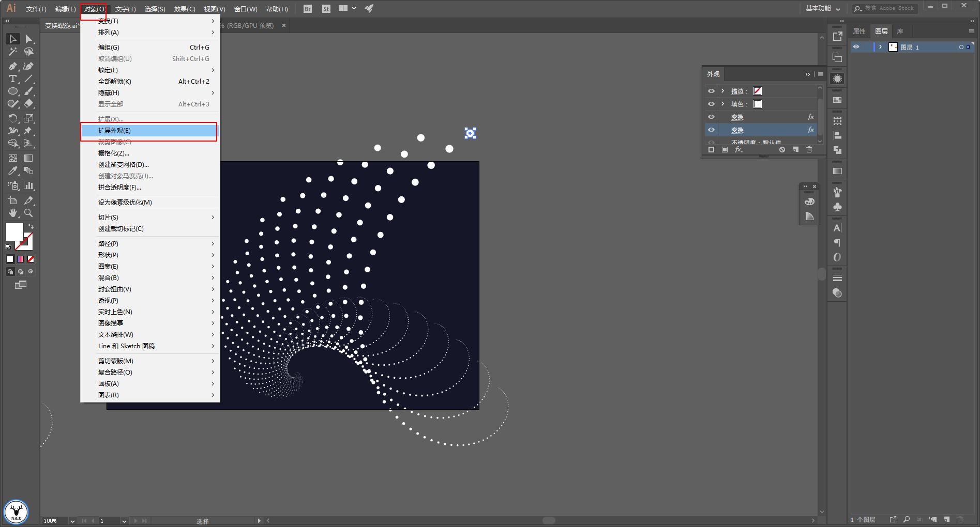Open the 基本功能 workspace dropdown
The height and width of the screenshot is (527, 980).
coord(823,8)
